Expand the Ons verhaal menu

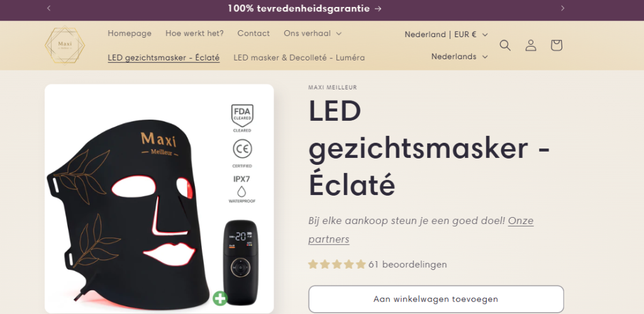coord(312,33)
